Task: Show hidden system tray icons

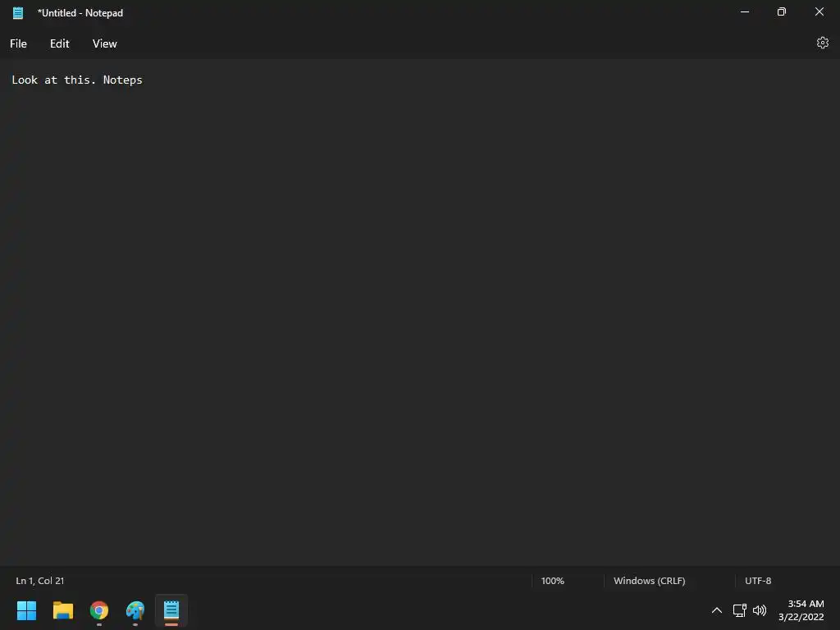Action: click(717, 610)
